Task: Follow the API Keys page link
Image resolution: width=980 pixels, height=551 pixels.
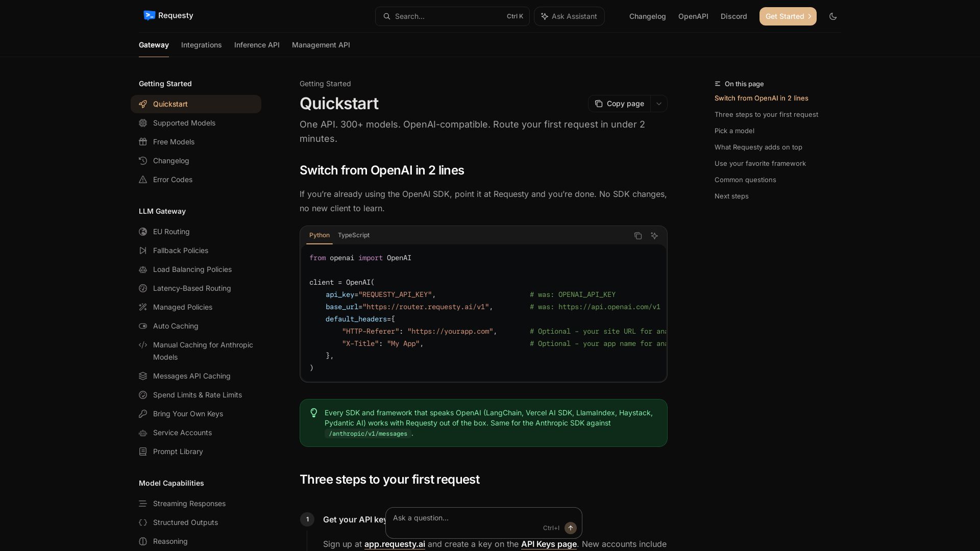Action: [x=549, y=544]
